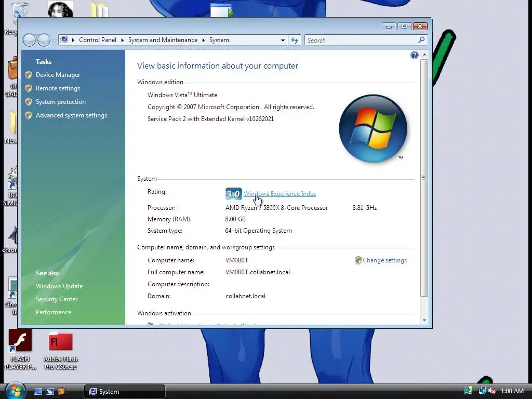Click the muted volume tray icon
The image size is (532, 399).
point(492,391)
